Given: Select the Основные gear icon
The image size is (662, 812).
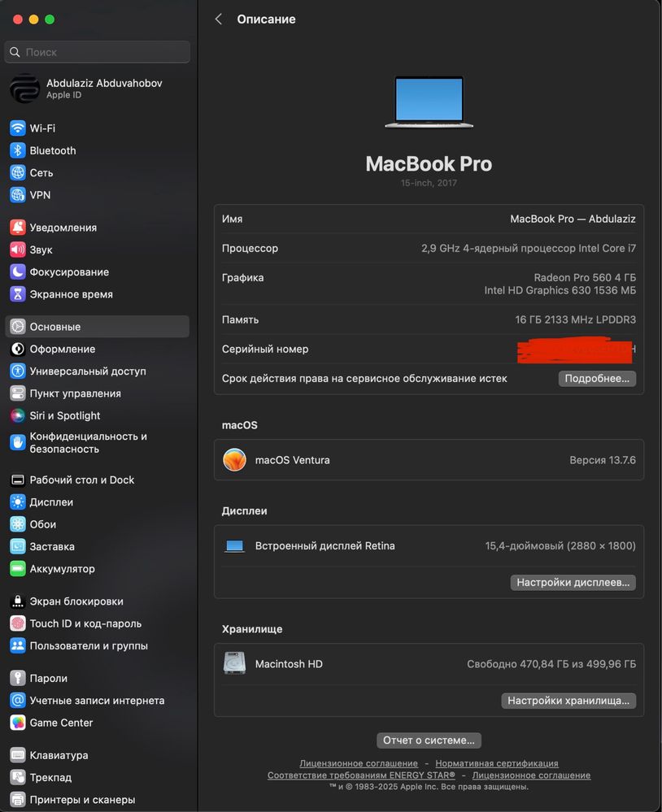Looking at the screenshot, I should pyautogui.click(x=18, y=327).
